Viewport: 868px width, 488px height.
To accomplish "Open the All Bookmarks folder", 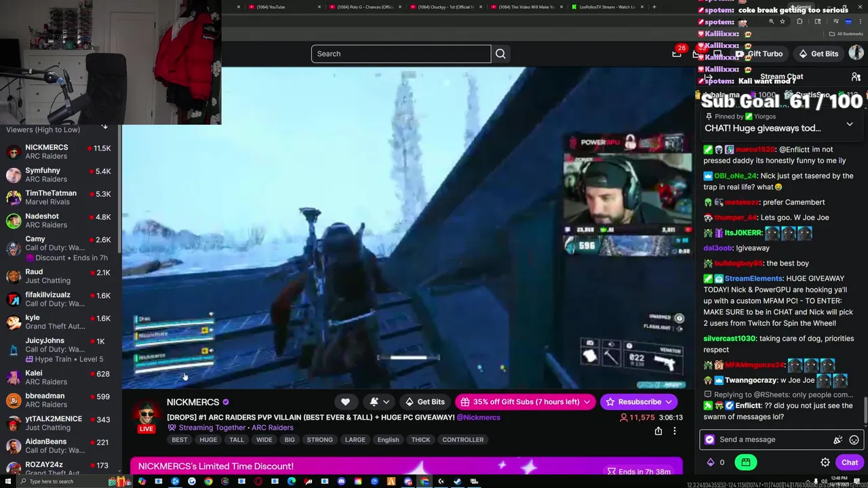I will (846, 34).
